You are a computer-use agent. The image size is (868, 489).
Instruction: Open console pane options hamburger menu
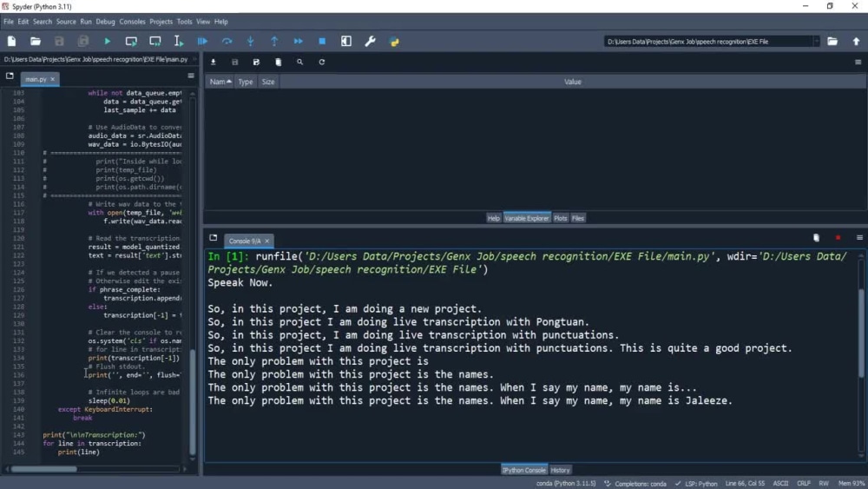[x=859, y=238]
